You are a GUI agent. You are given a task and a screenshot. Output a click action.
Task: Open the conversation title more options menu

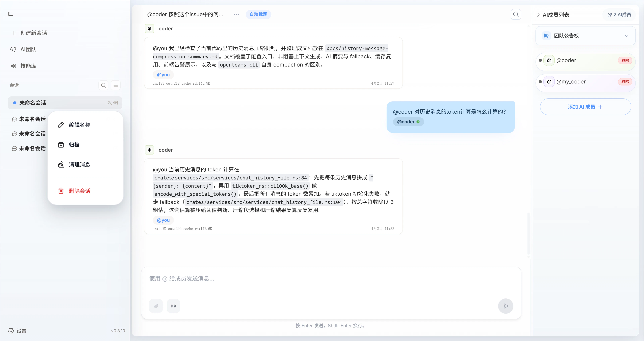236,14
